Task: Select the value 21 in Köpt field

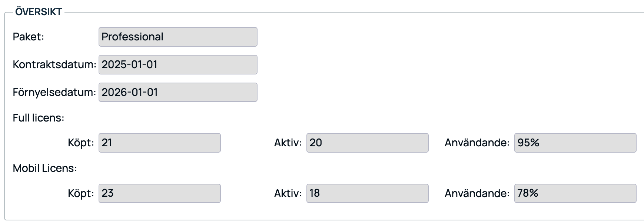Action: click(107, 142)
